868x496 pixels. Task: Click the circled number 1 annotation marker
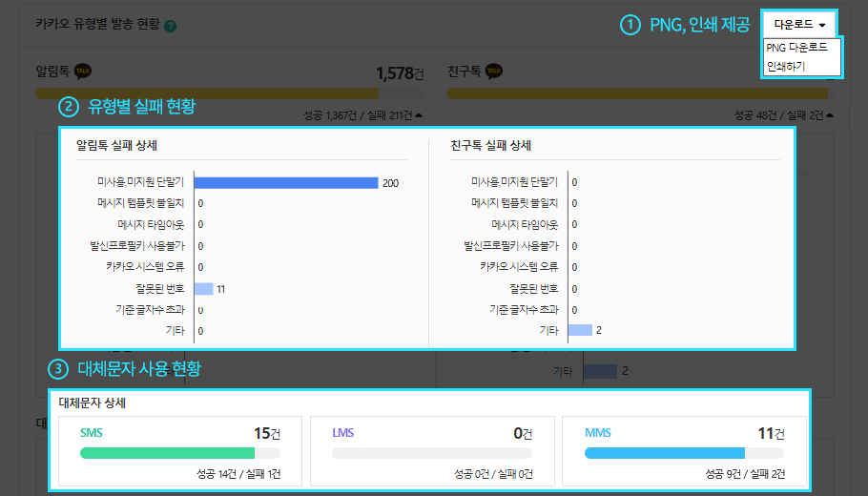630,25
